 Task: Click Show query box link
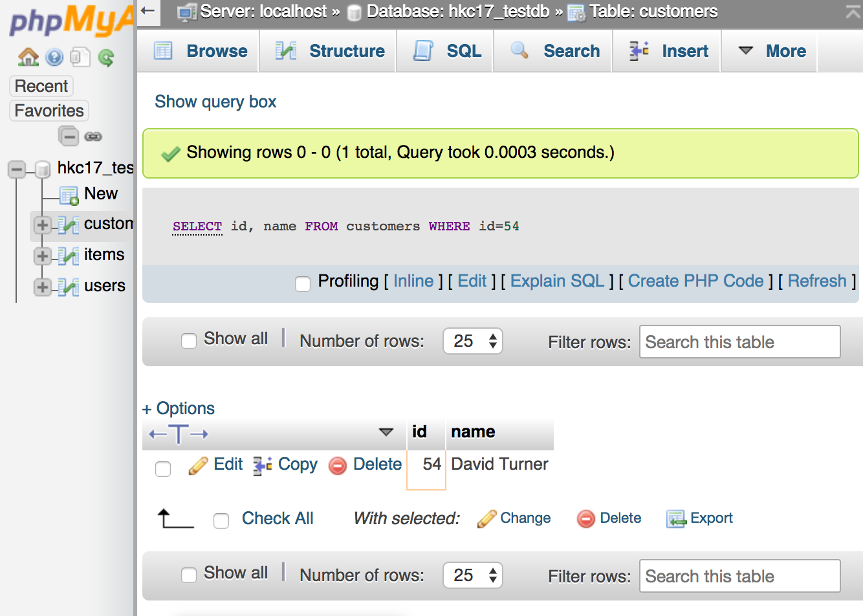(x=215, y=102)
